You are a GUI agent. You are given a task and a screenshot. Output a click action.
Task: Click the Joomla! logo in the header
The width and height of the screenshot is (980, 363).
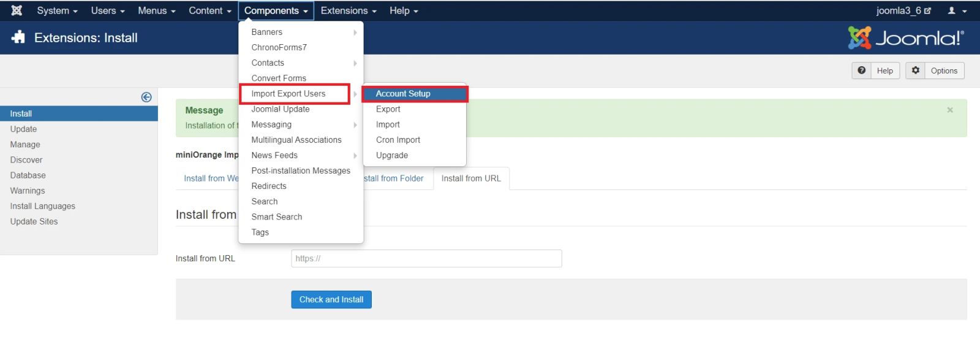906,38
